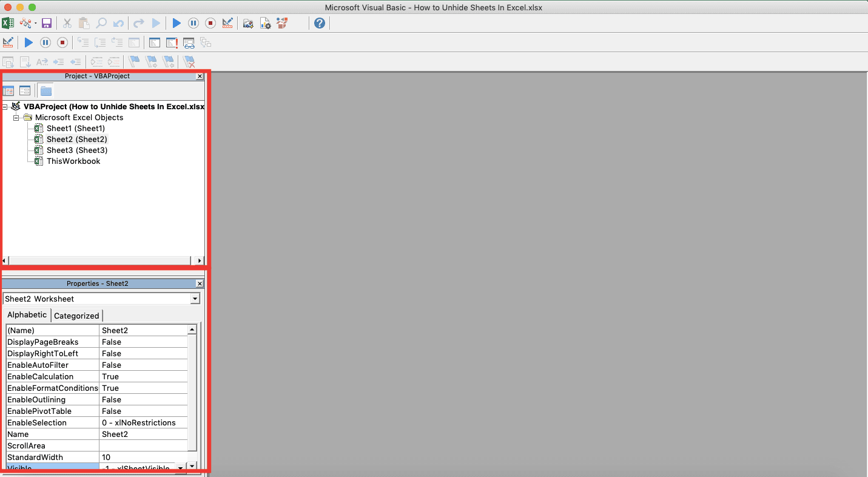Click Project panel scrollbar right arrow
The width and height of the screenshot is (868, 477).
200,260
